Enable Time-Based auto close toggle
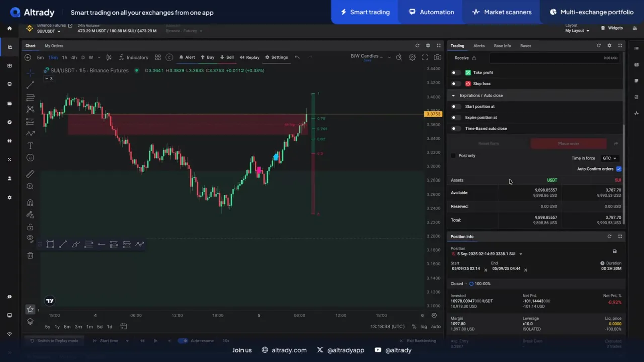644x362 pixels. pos(455,129)
